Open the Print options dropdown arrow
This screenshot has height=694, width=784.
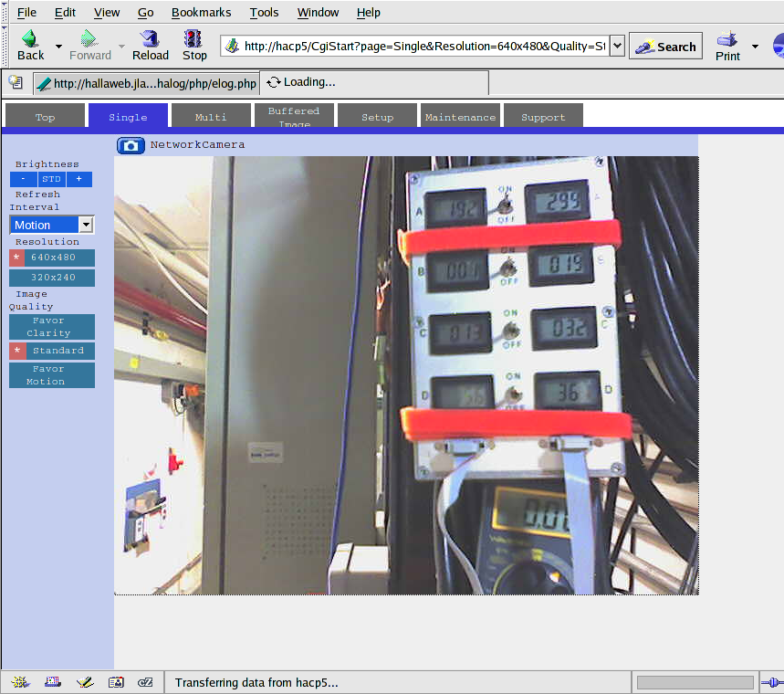755,47
